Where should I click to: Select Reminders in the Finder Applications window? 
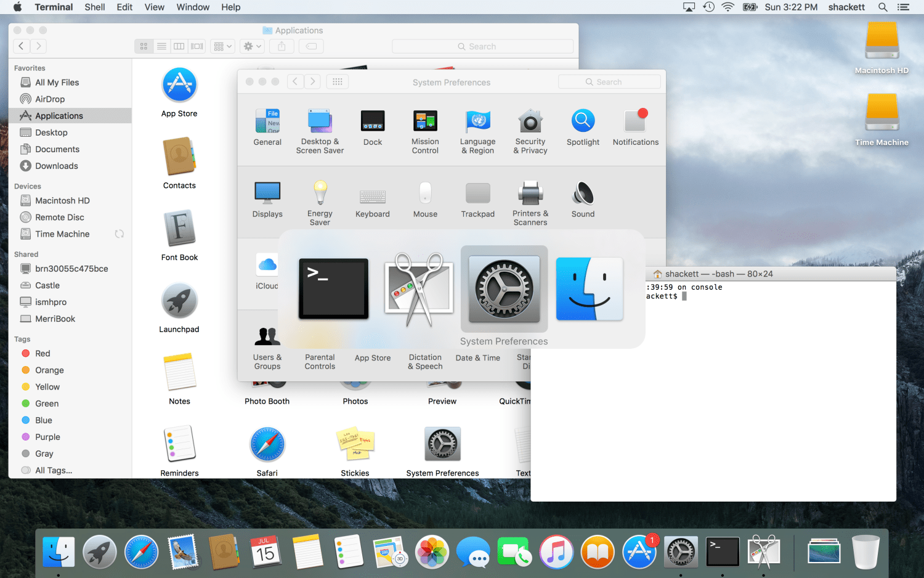179,452
